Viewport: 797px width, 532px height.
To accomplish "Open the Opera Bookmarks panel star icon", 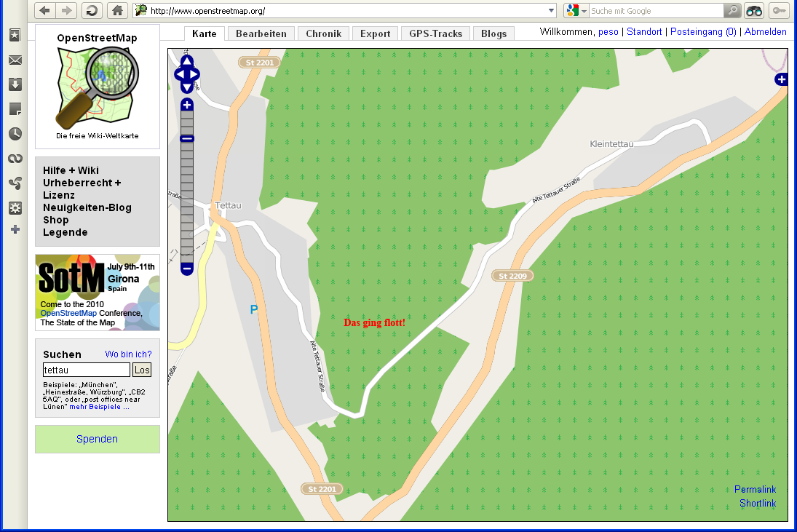I will tap(15, 35).
